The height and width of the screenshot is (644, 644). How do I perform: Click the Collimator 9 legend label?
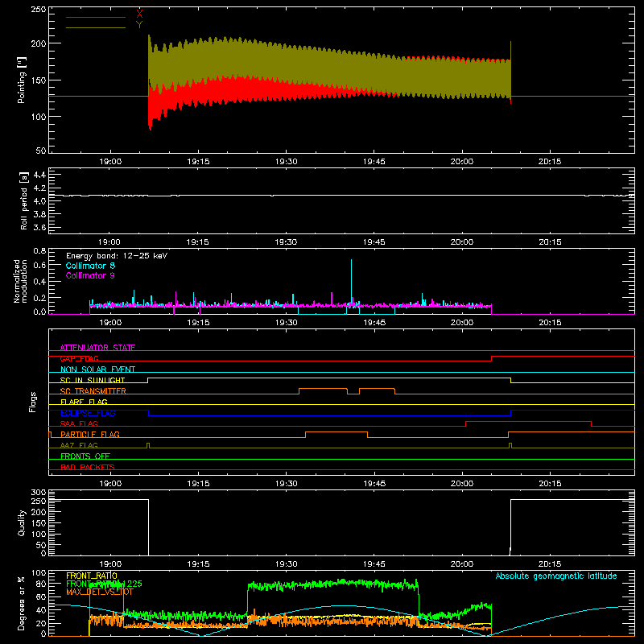(90, 275)
